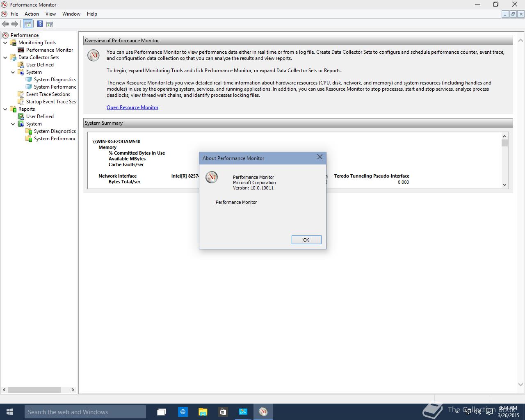
Task: Collapse System node under Data Collector Sets
Action: [13, 72]
